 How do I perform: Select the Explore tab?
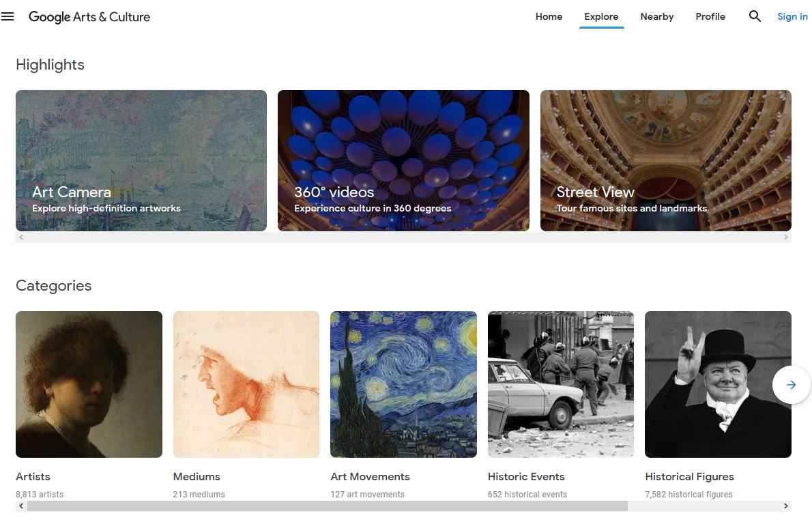pos(601,16)
